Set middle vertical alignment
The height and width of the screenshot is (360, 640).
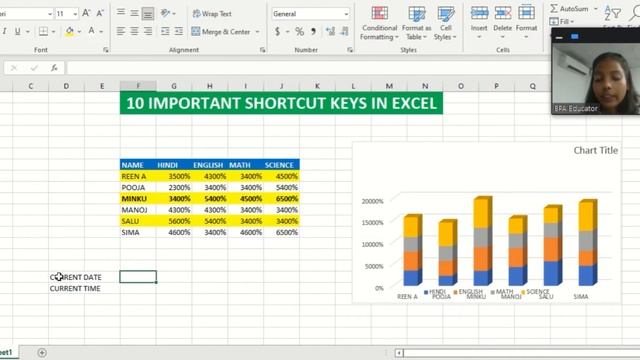(134, 13)
